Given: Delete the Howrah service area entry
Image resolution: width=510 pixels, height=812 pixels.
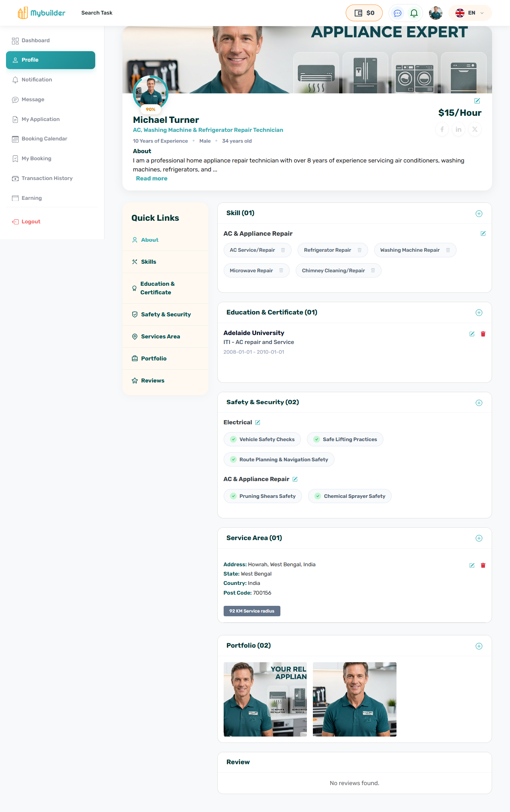Looking at the screenshot, I should pos(483,565).
